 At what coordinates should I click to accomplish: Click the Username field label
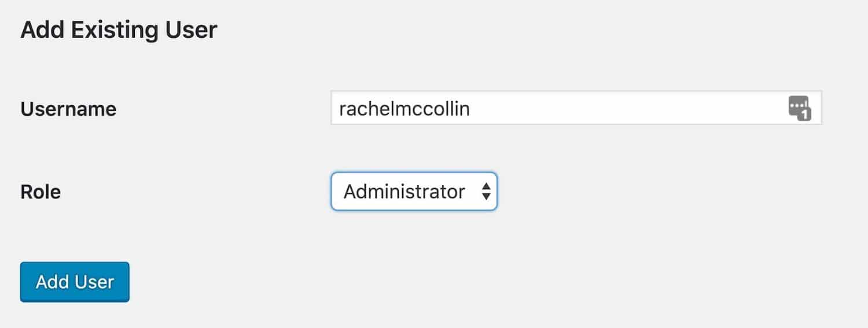[68, 109]
